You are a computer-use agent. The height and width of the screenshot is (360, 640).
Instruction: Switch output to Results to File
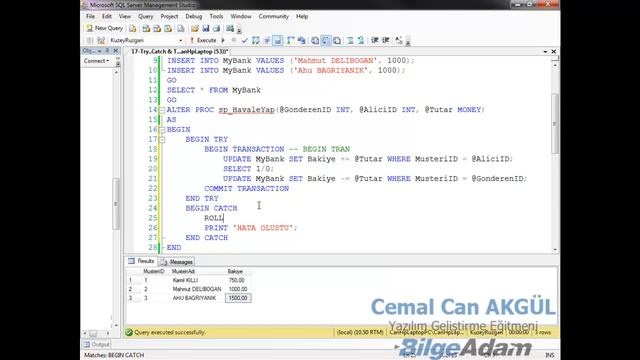[337, 40]
